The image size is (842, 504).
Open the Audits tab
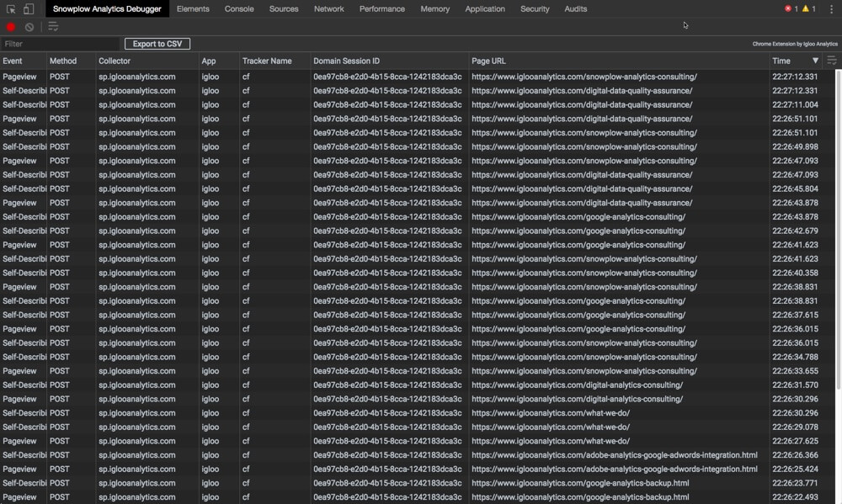pos(576,8)
